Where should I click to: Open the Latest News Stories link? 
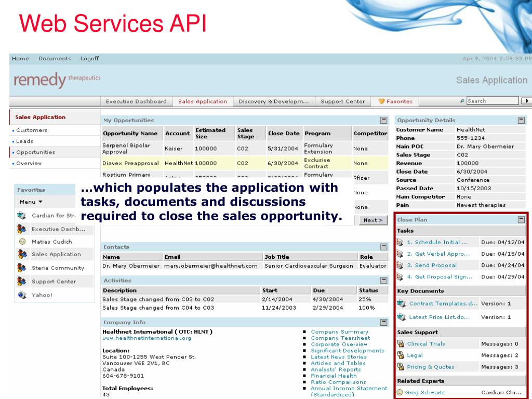click(339, 357)
